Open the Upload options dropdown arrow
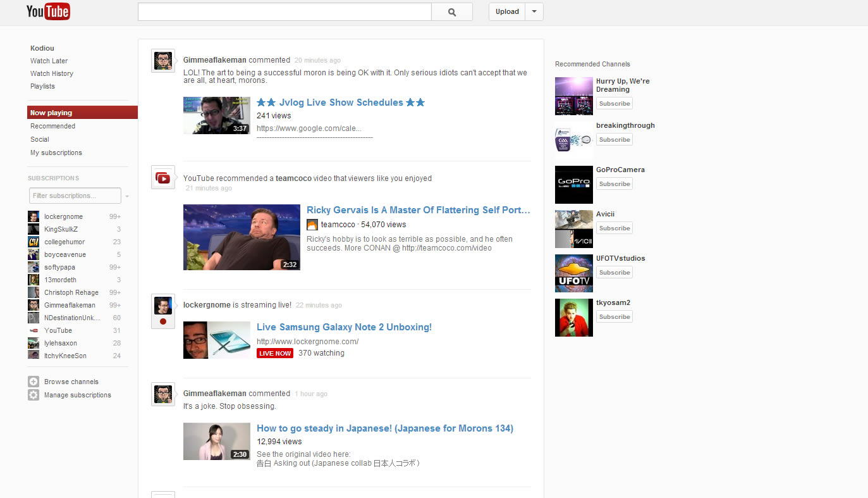This screenshot has width=868, height=498. click(x=534, y=11)
